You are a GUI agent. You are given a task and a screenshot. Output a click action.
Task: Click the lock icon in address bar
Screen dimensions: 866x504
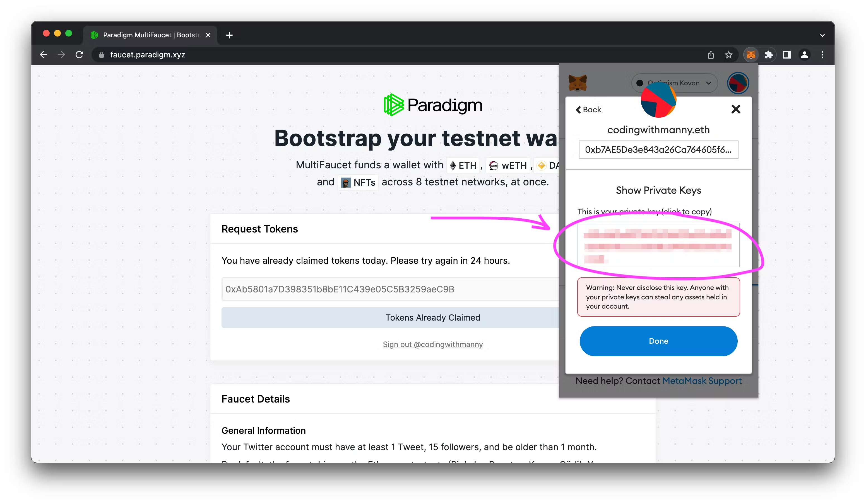click(101, 55)
